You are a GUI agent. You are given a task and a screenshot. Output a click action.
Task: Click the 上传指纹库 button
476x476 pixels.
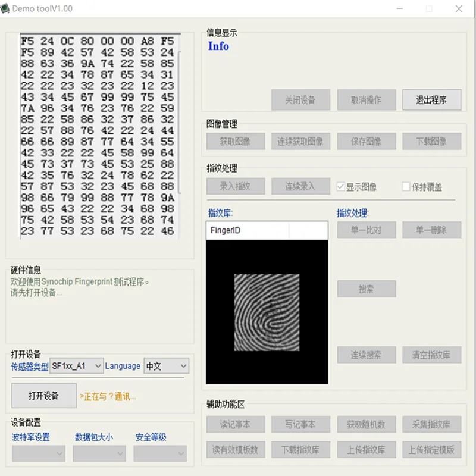[x=367, y=450]
